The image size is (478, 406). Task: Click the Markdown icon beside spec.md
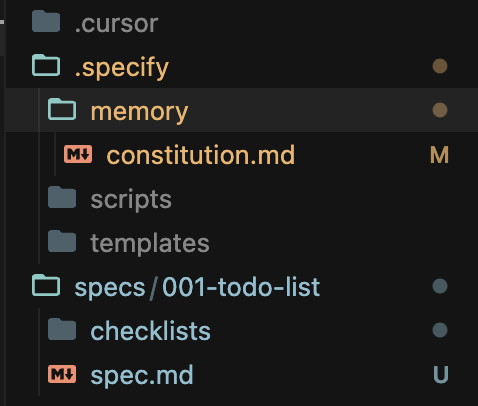coord(62,374)
